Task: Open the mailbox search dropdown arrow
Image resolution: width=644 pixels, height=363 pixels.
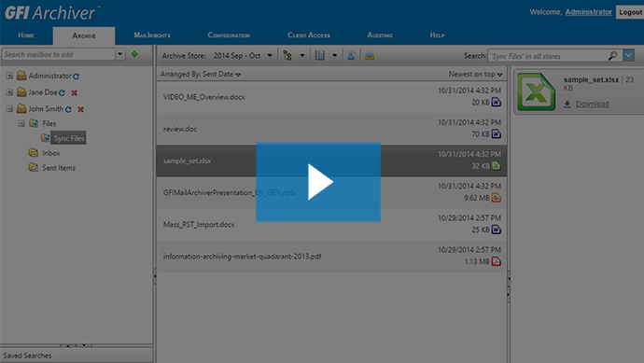Action: coord(119,54)
